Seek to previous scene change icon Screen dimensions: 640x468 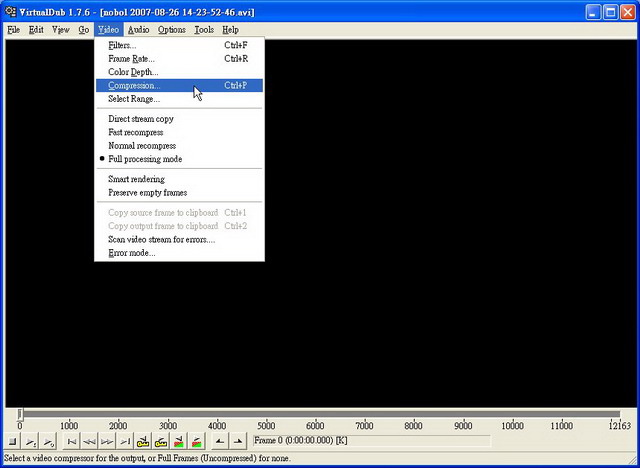pos(178,441)
